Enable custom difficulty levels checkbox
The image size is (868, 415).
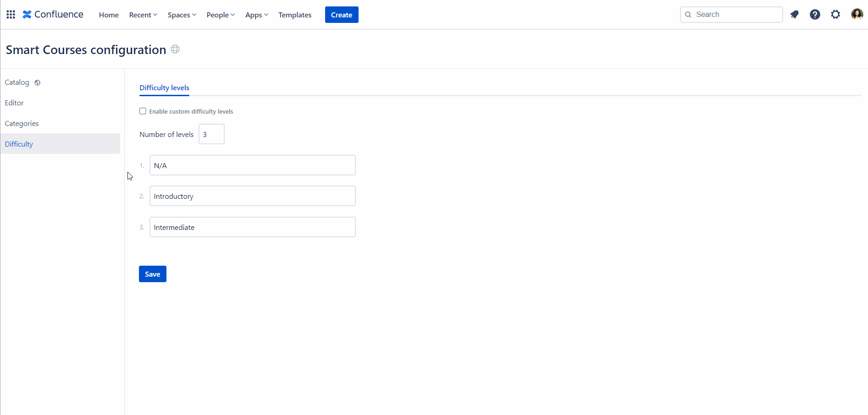[x=143, y=111]
